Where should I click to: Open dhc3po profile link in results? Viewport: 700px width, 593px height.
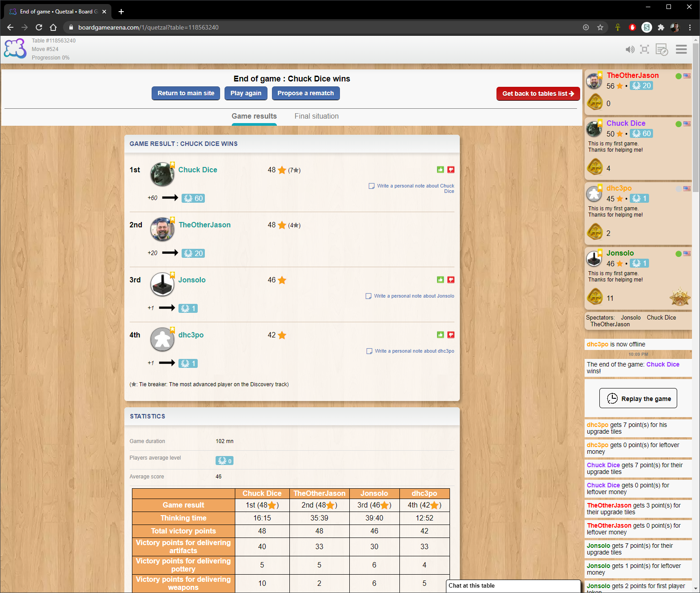pyautogui.click(x=191, y=335)
